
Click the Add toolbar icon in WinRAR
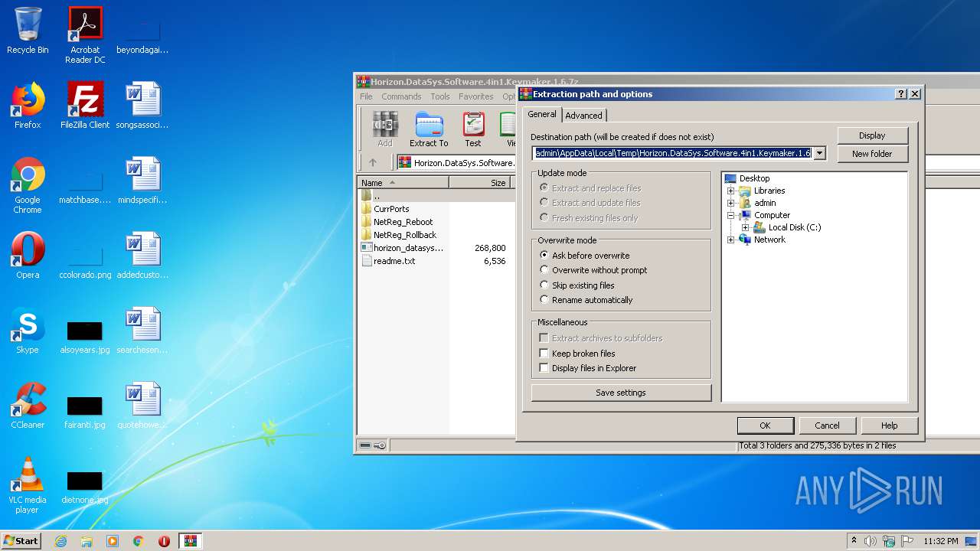click(x=384, y=129)
